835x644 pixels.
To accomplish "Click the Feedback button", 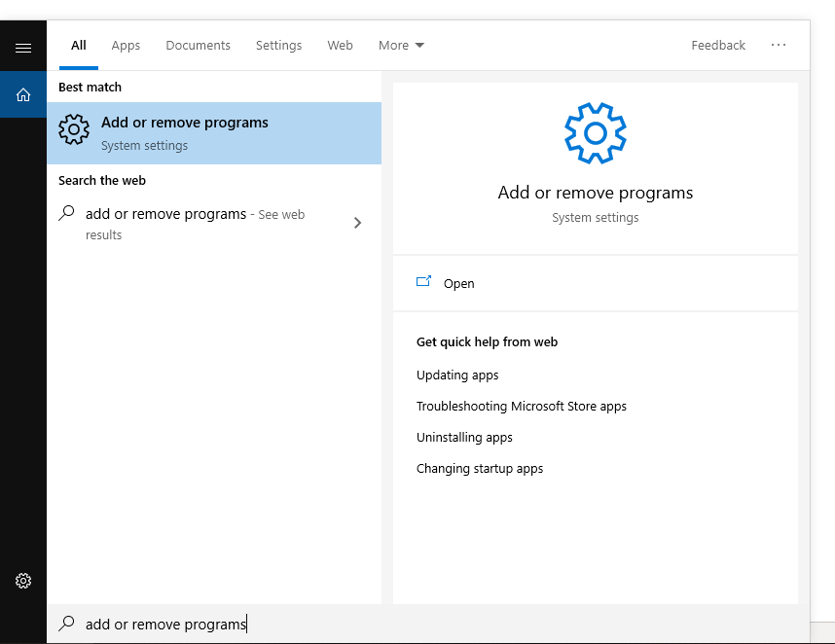I will [718, 45].
